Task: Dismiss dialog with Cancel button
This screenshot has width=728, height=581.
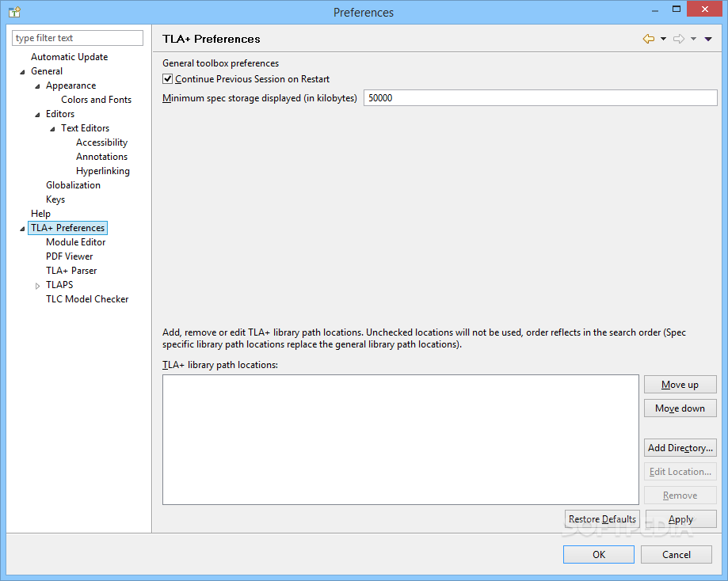Action: 677,555
